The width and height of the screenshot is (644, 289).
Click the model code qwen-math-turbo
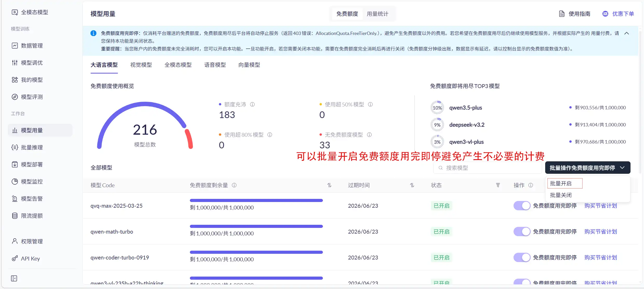(x=112, y=232)
